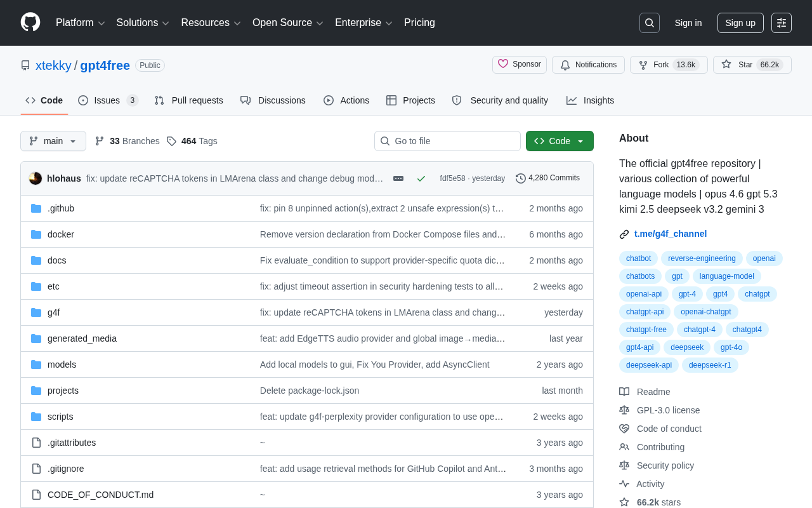Open the etc folder
The width and height of the screenshot is (812, 508).
53,286
